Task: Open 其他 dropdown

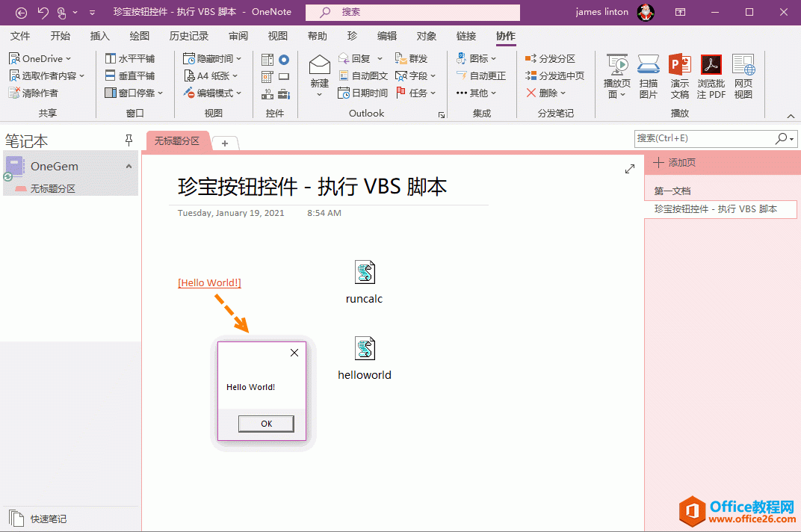Action: [476, 93]
